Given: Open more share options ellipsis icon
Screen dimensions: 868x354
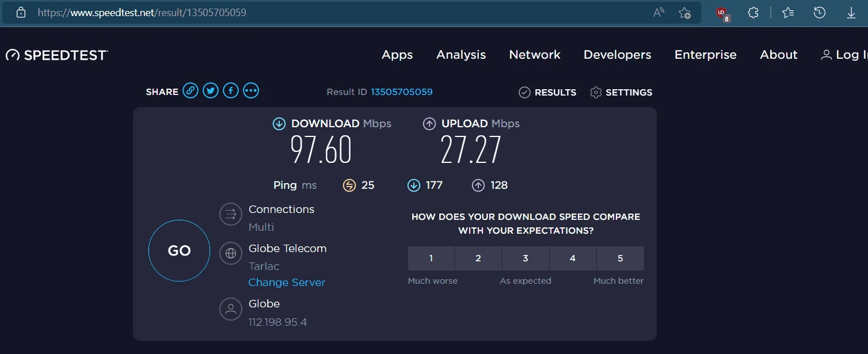Looking at the screenshot, I should coord(251,91).
